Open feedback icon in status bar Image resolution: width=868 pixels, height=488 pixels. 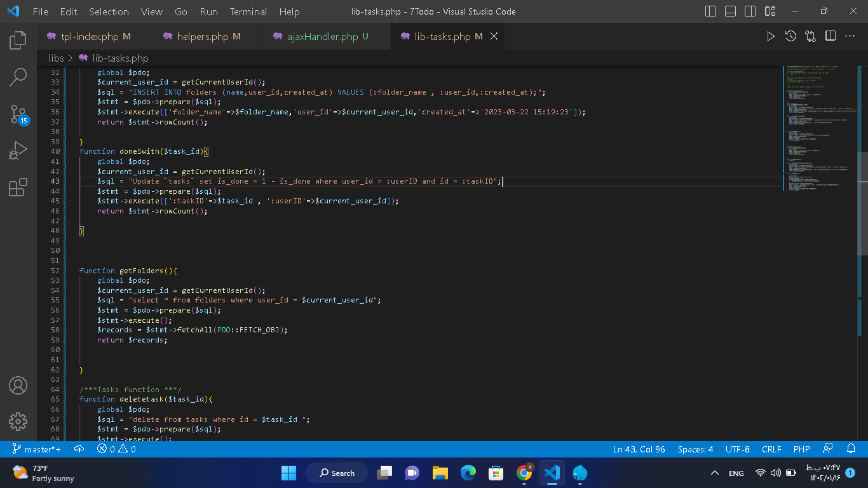tap(828, 449)
